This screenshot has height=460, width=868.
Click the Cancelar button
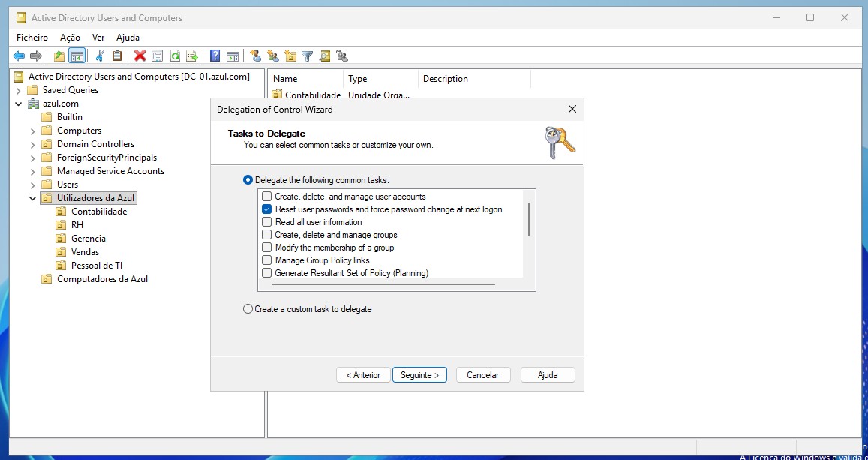tap(483, 374)
